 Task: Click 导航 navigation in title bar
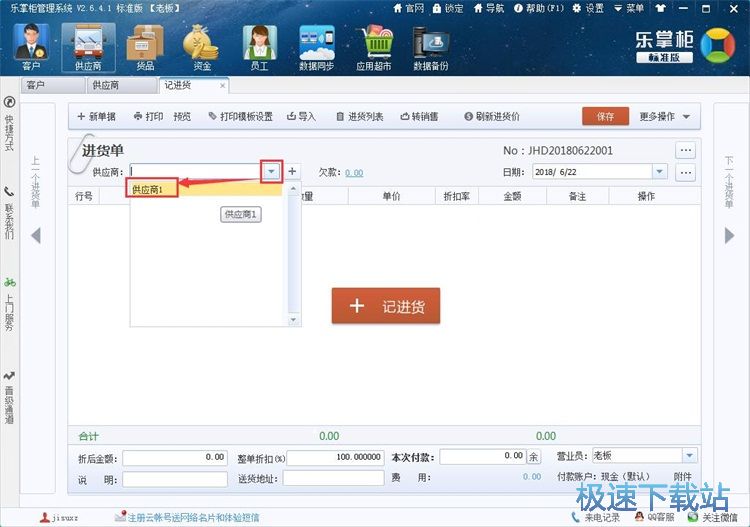[489, 8]
